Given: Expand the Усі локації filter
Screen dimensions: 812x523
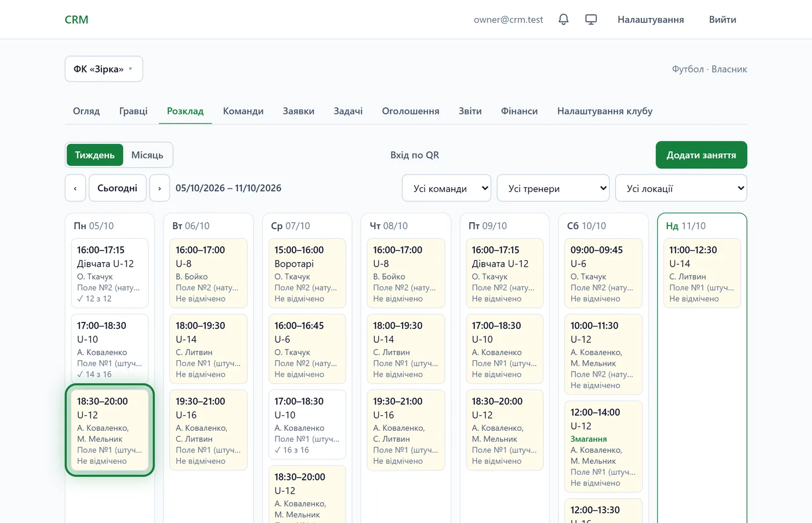Looking at the screenshot, I should click(x=681, y=188).
